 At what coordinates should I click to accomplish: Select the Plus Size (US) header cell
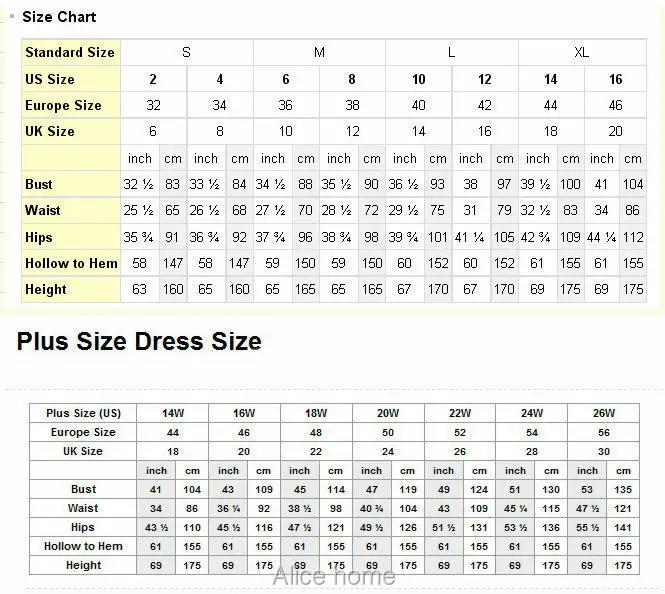click(83, 413)
